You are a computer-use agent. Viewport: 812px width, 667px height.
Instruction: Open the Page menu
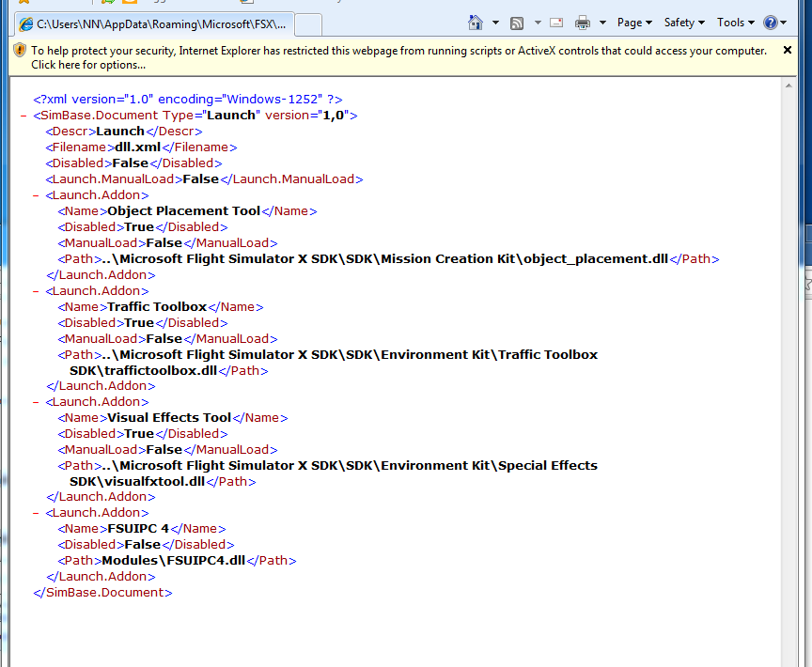click(x=634, y=23)
